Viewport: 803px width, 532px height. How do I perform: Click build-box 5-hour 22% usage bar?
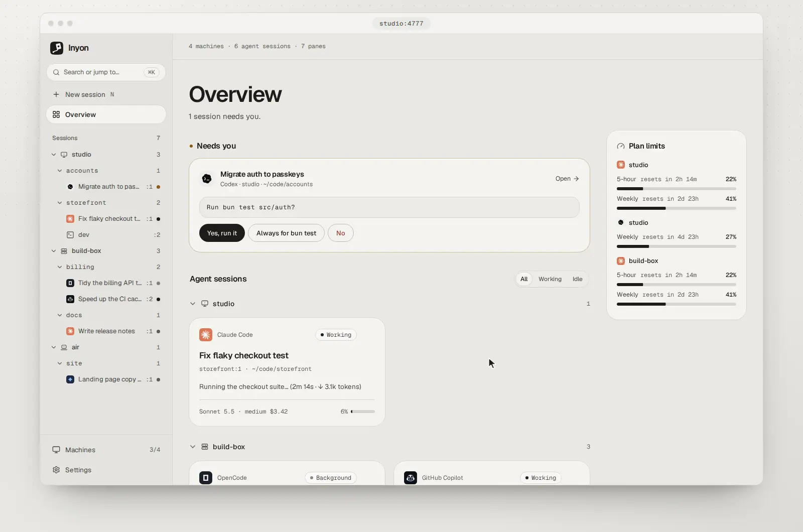point(677,285)
